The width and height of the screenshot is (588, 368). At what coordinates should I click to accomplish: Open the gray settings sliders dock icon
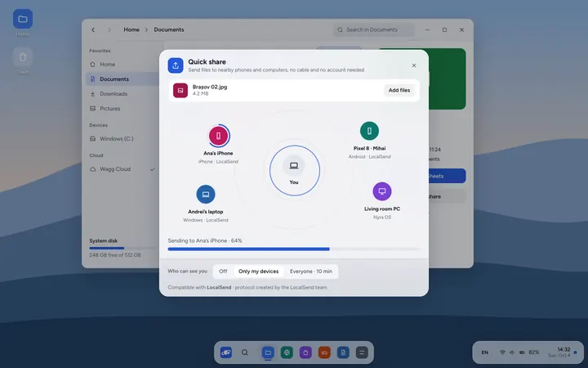(362, 352)
